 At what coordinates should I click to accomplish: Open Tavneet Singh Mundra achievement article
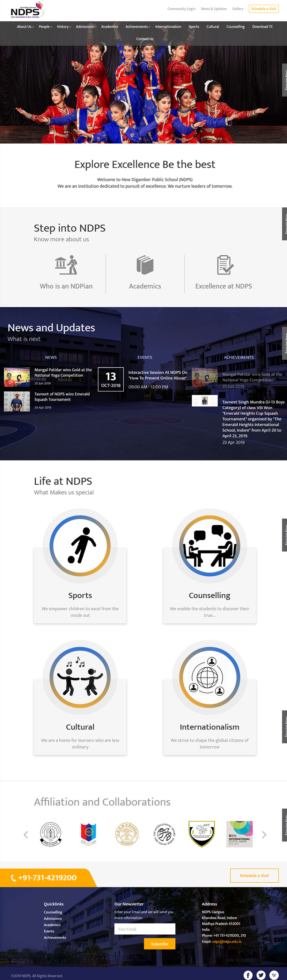point(253,418)
